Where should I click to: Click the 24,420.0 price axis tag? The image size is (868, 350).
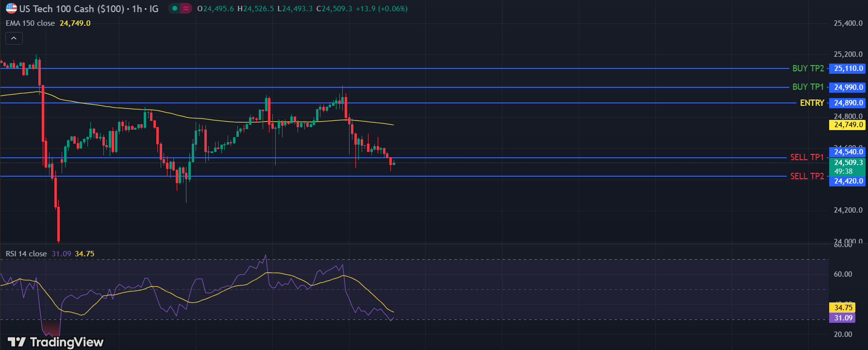[x=848, y=181]
